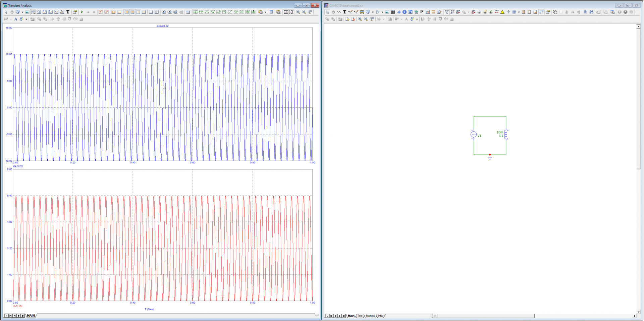Select the pan hand tool in Transient Analysis
Viewport: 644px width, 321px height.
[x=12, y=12]
